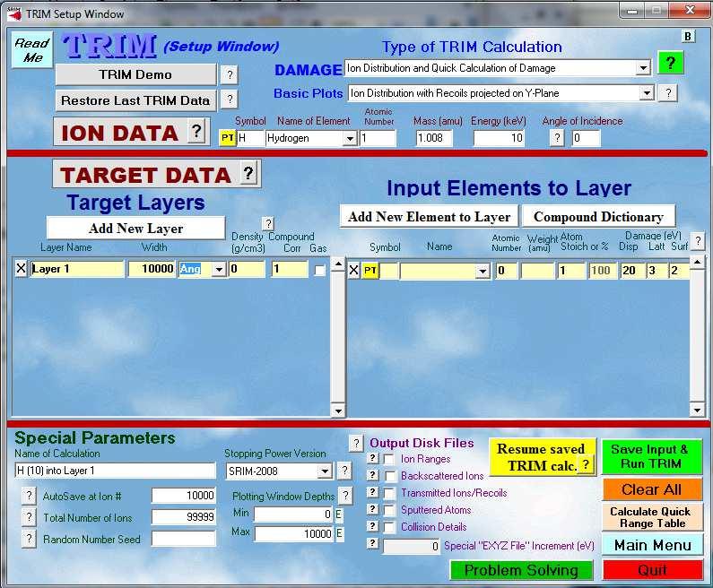This screenshot has height=588, width=713.
Task: Open Random Number Seed help
Action: point(29,539)
